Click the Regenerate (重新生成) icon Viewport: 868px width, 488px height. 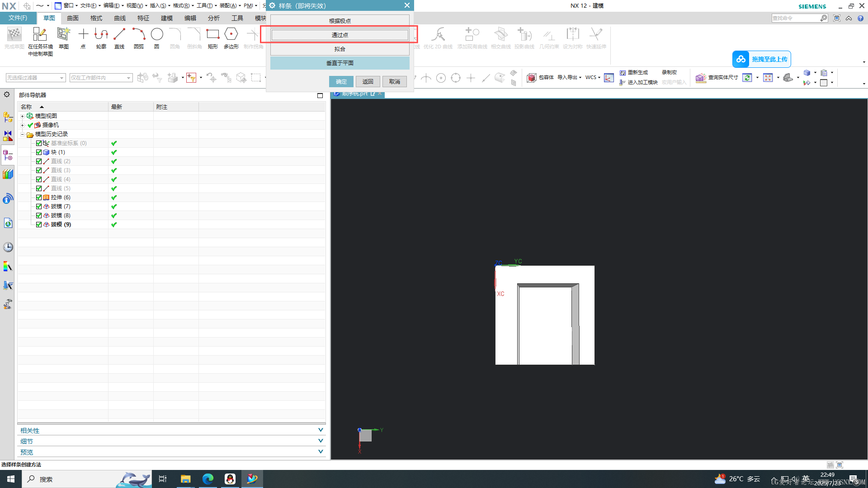coord(623,72)
